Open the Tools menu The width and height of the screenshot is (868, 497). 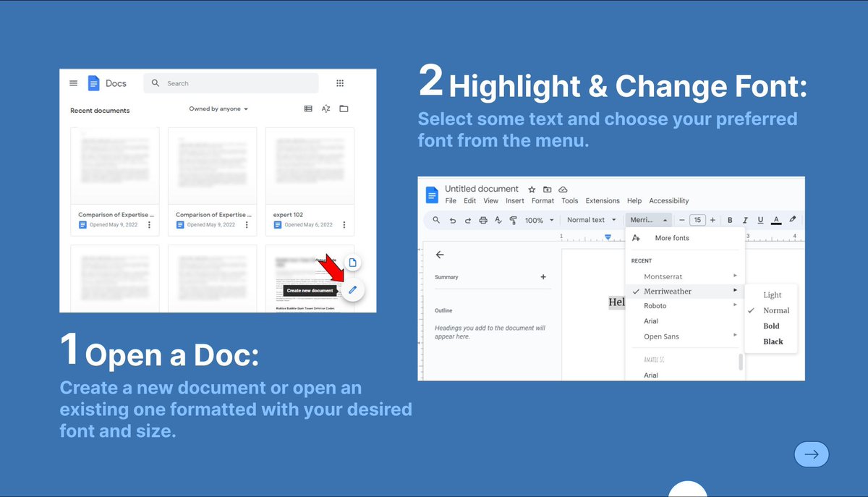(570, 201)
